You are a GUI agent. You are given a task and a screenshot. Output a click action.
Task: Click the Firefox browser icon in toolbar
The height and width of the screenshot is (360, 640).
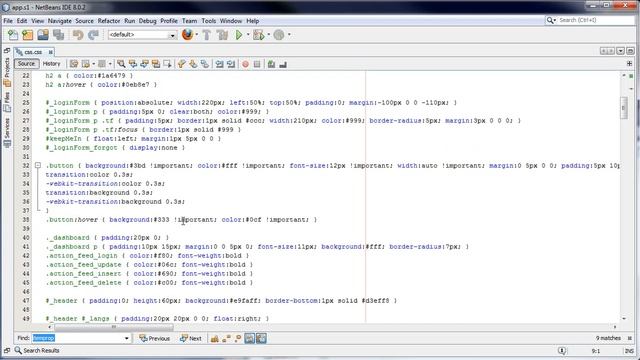click(x=187, y=35)
